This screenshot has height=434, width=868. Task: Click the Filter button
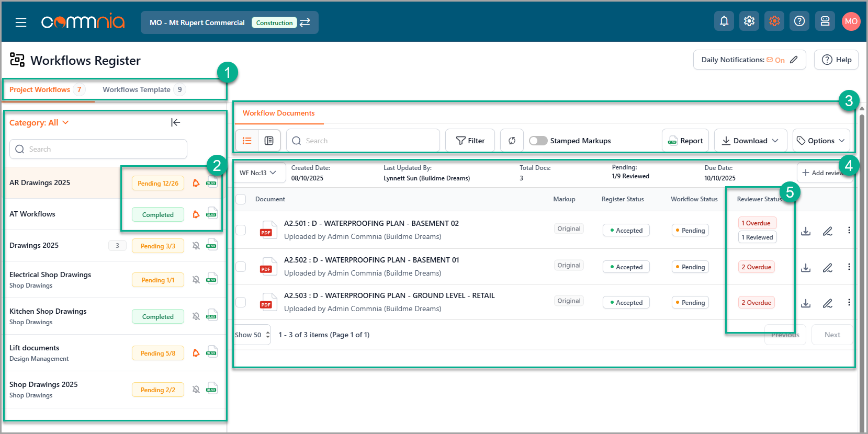click(x=470, y=141)
